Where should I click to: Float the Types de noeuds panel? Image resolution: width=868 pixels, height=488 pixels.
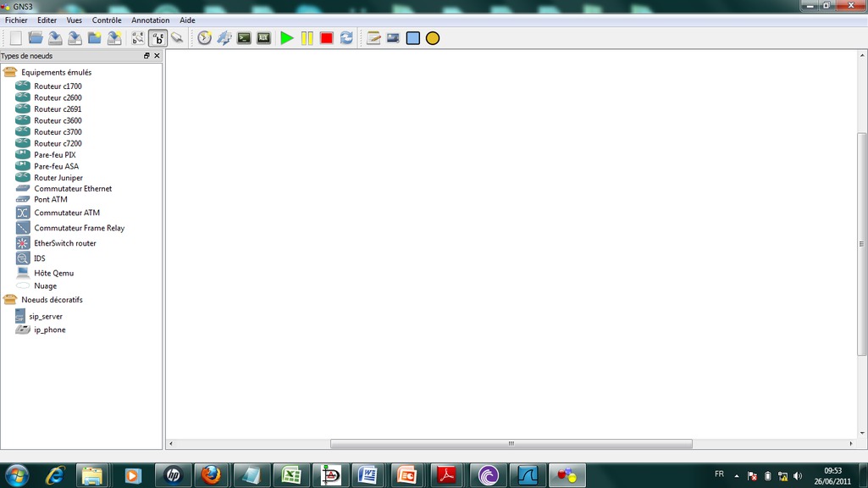[x=147, y=56]
